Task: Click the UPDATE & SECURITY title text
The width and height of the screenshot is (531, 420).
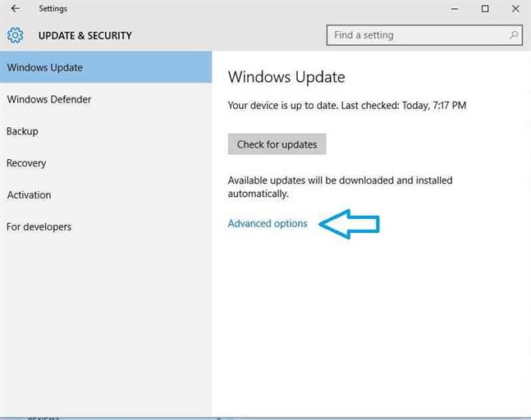Action: pos(85,35)
